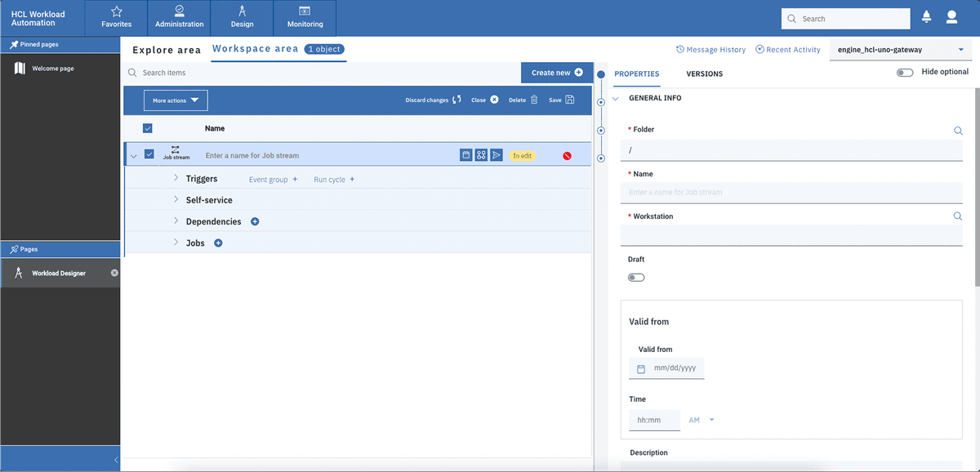The image size is (980, 472).
Task: Open the dependencies graph icon for the job stream
Action: coord(481,154)
